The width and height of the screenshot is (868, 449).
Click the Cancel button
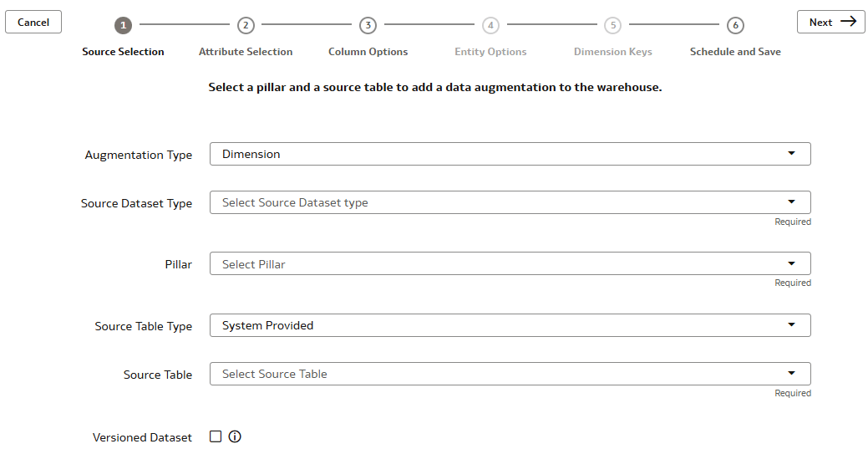(33, 23)
